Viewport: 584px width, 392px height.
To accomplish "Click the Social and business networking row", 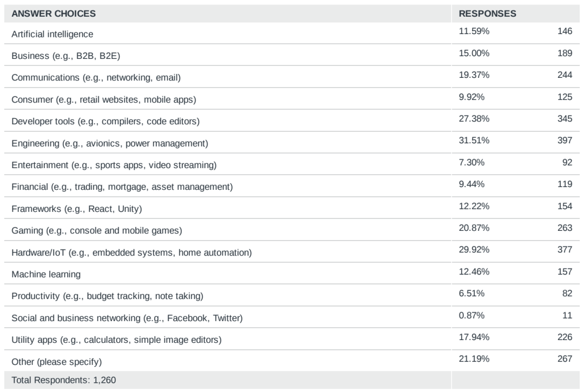I will click(291, 317).
